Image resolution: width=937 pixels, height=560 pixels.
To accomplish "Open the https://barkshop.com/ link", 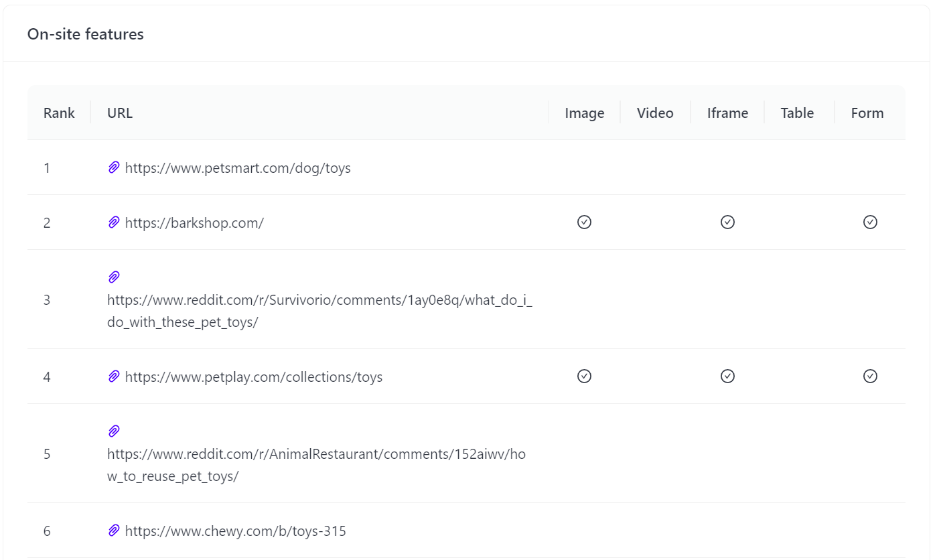I will click(194, 223).
